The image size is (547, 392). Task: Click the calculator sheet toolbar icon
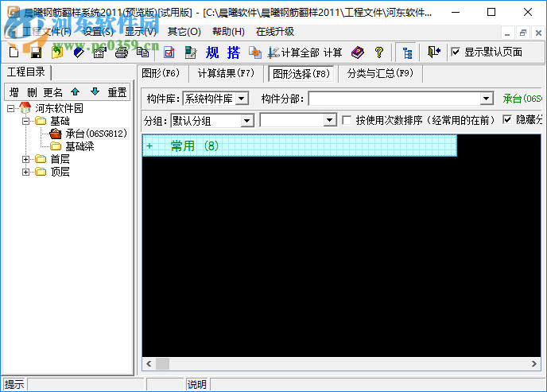pyautogui.click(x=191, y=52)
